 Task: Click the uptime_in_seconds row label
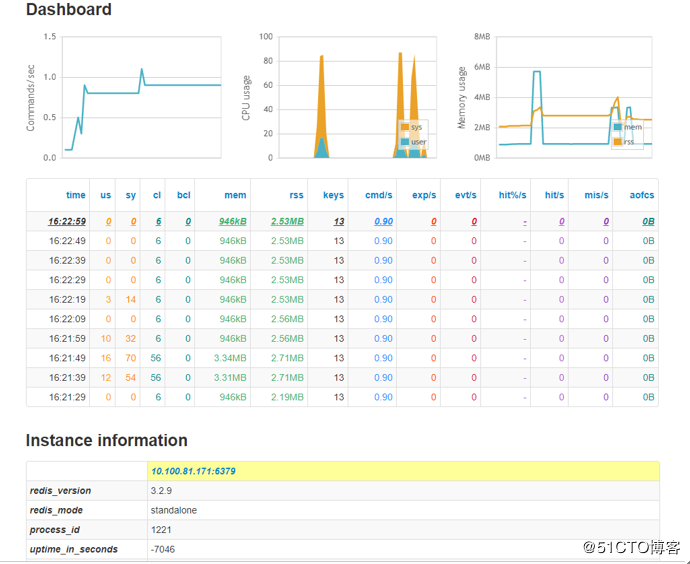point(73,549)
